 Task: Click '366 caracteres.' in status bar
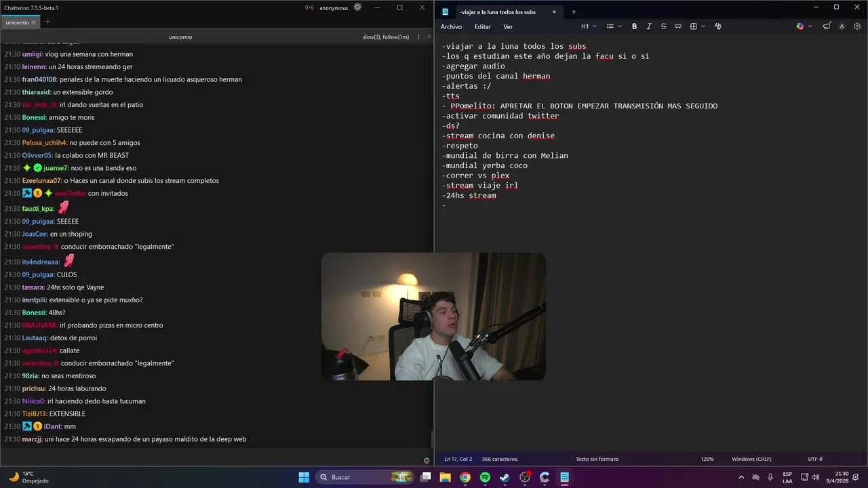pos(500,459)
